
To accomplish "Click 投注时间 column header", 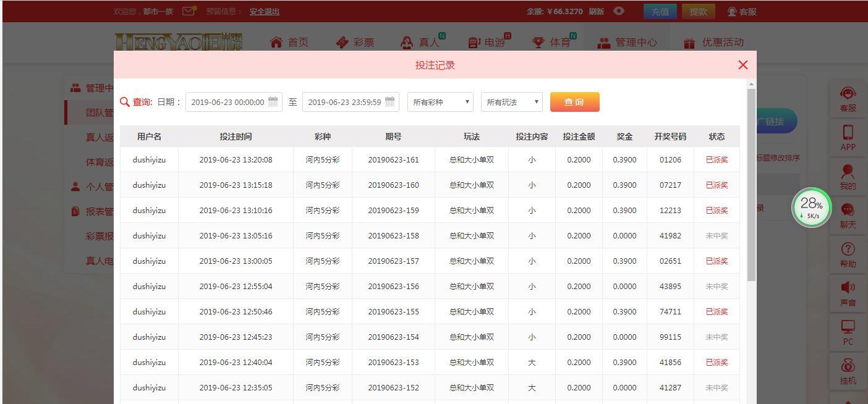I will [x=236, y=137].
